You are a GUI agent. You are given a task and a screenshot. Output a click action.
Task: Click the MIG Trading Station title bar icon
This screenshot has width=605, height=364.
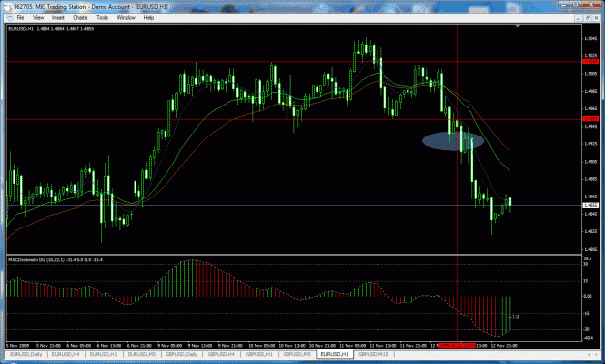point(8,7)
